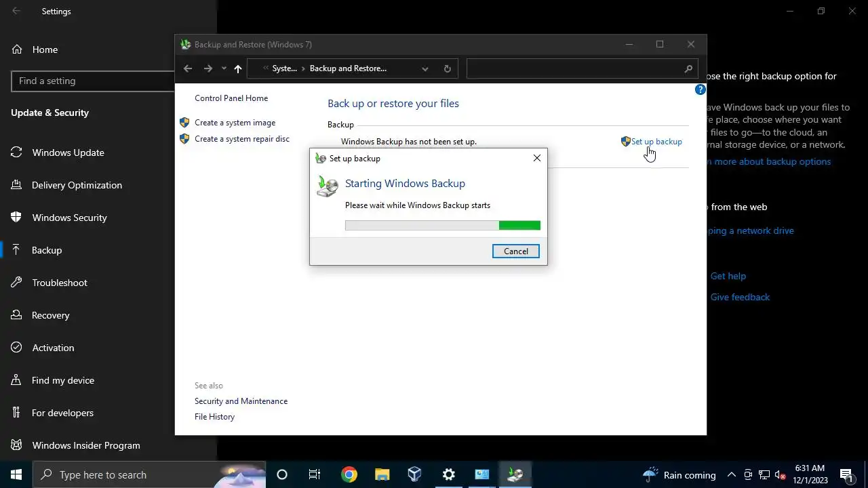This screenshot has height=488, width=868.
Task: Click the Find a setting search box
Action: [x=94, y=81]
